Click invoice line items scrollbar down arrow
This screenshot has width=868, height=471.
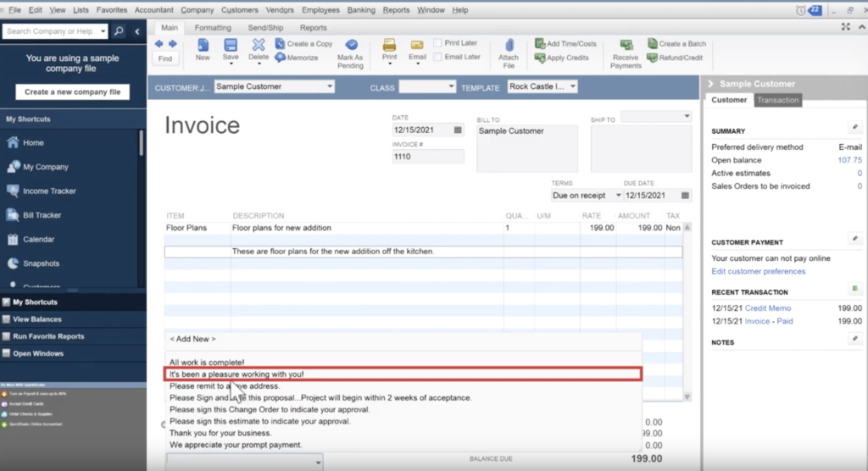pos(687,396)
